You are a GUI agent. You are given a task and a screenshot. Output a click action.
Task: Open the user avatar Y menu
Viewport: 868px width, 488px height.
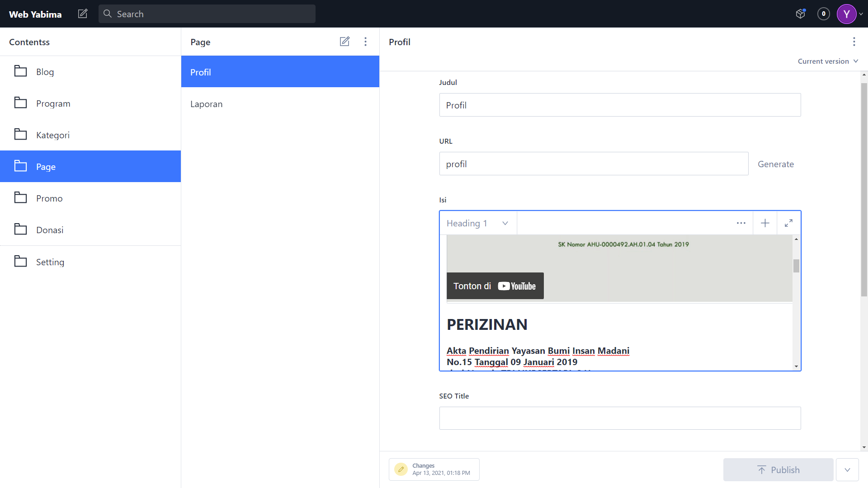847,14
